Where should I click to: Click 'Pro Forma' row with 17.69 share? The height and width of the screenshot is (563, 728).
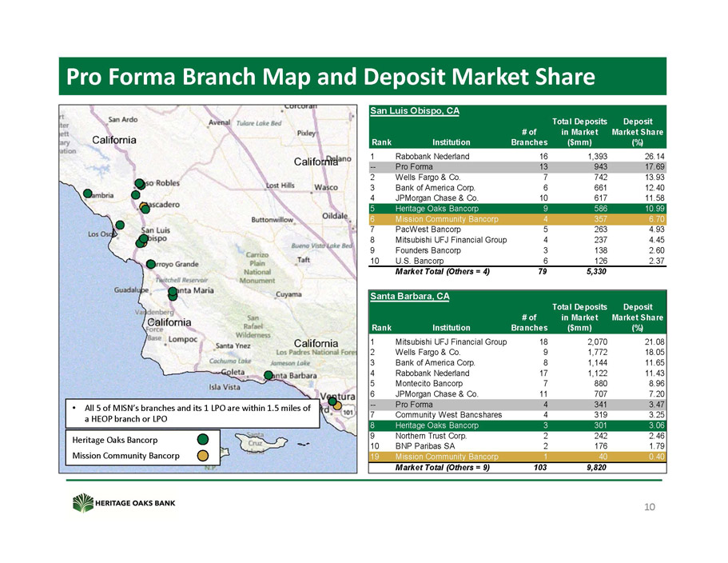click(517, 167)
